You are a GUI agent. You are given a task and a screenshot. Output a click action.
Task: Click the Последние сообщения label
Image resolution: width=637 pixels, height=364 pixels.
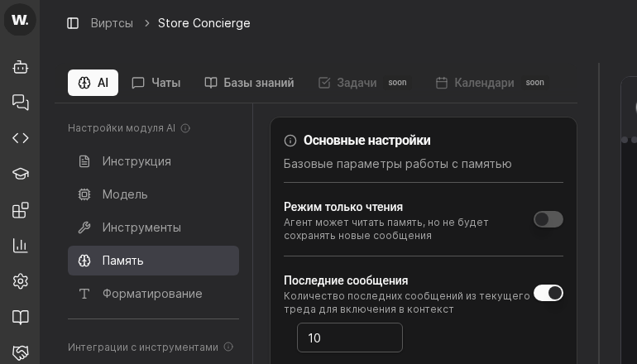(x=346, y=280)
